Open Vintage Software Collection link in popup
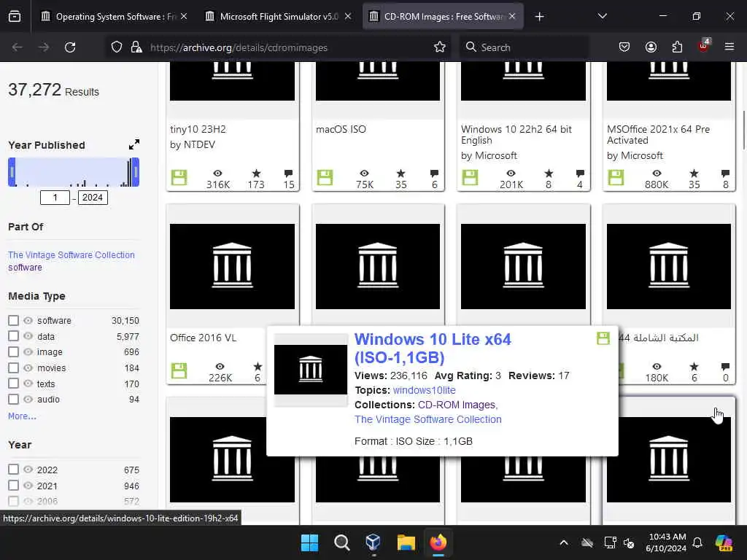This screenshot has height=560, width=747. coord(427,419)
